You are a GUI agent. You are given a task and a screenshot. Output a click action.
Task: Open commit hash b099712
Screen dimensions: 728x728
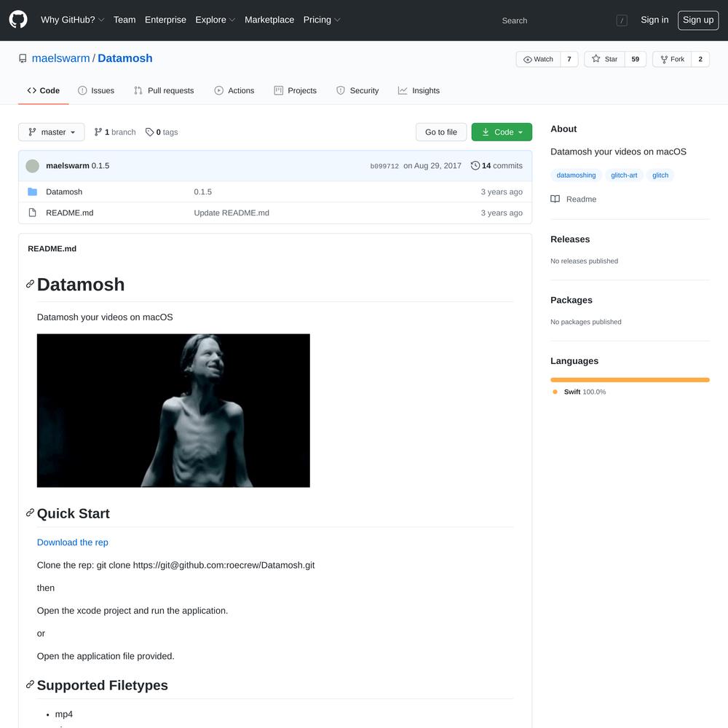[x=384, y=166]
